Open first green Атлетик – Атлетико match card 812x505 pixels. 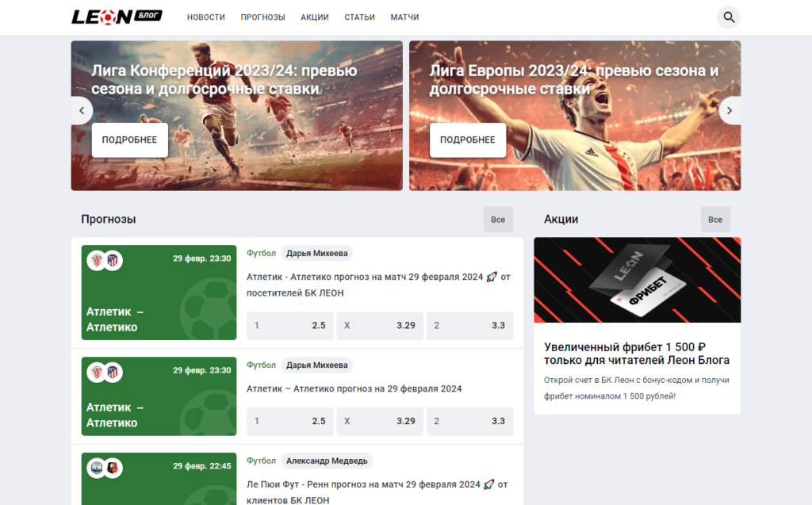click(159, 293)
